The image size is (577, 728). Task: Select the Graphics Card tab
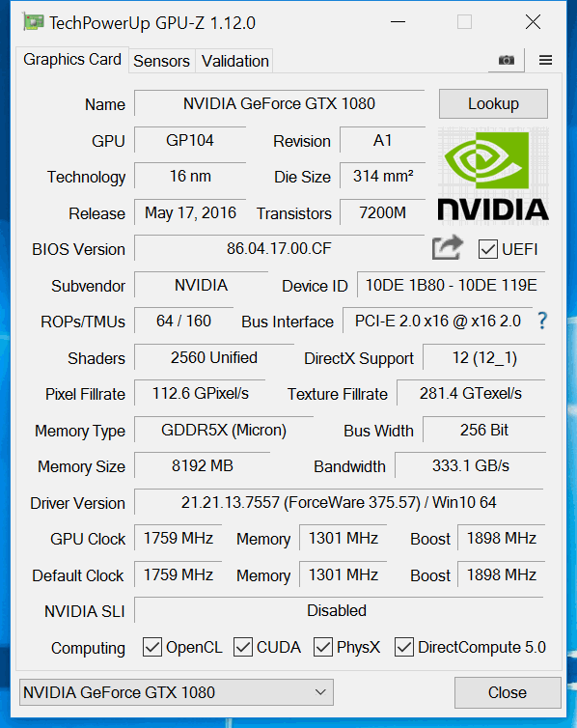point(72,60)
